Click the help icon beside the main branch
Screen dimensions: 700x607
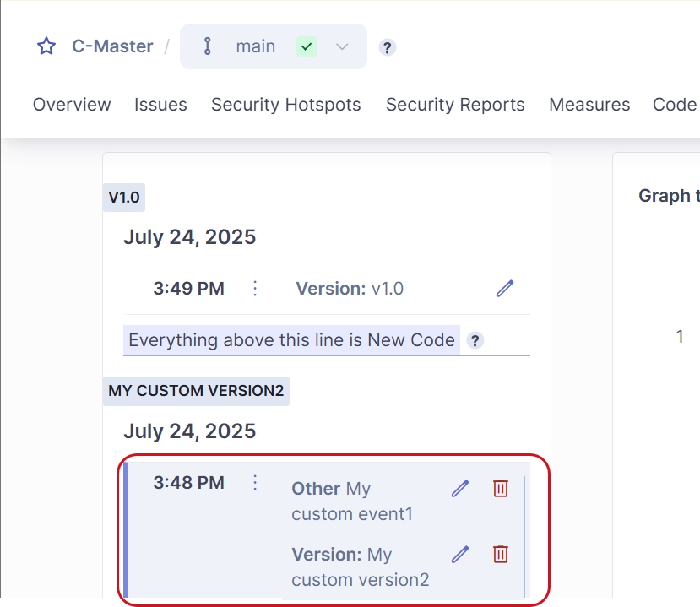(387, 47)
